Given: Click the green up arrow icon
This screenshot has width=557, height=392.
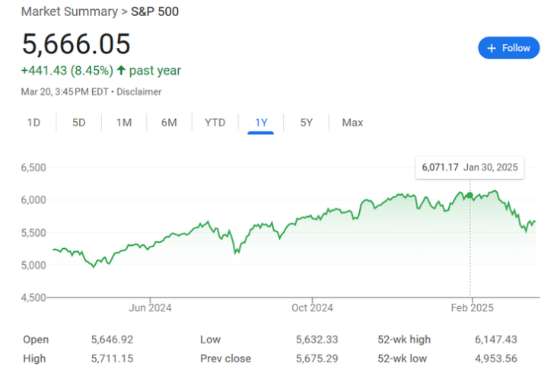Looking at the screenshot, I should [x=121, y=70].
